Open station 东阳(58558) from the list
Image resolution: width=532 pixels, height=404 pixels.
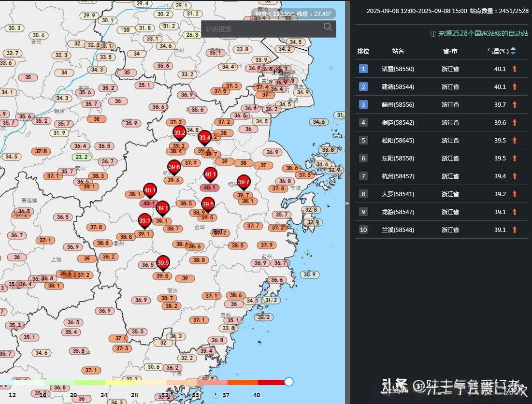(x=398, y=158)
